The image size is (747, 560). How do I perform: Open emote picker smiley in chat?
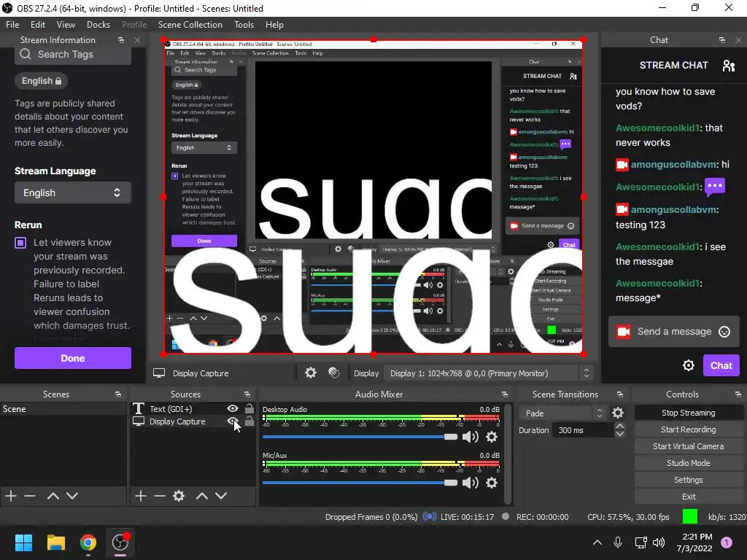[724, 332]
